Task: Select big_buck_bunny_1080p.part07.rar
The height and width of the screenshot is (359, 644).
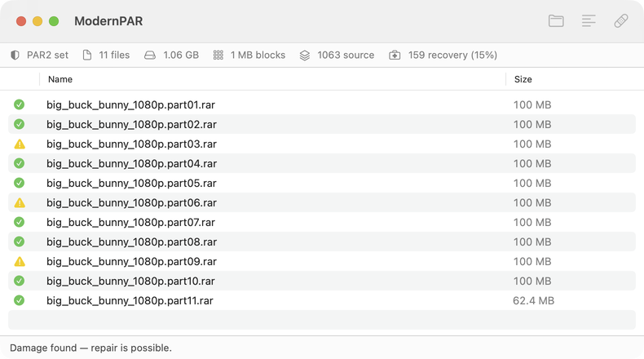Action: (322, 222)
